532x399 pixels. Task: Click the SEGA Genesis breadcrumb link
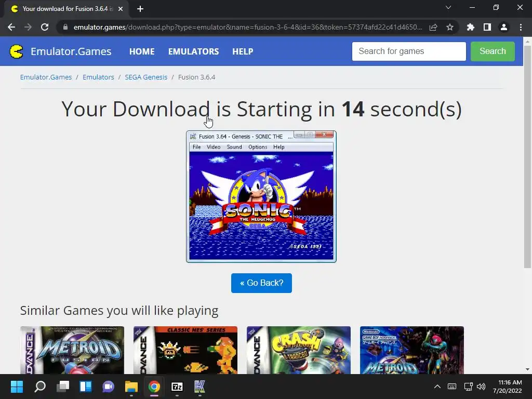click(146, 77)
